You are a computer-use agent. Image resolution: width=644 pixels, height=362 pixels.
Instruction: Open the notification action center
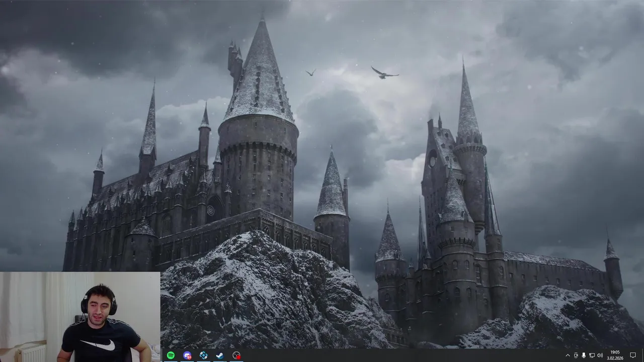[x=632, y=355]
